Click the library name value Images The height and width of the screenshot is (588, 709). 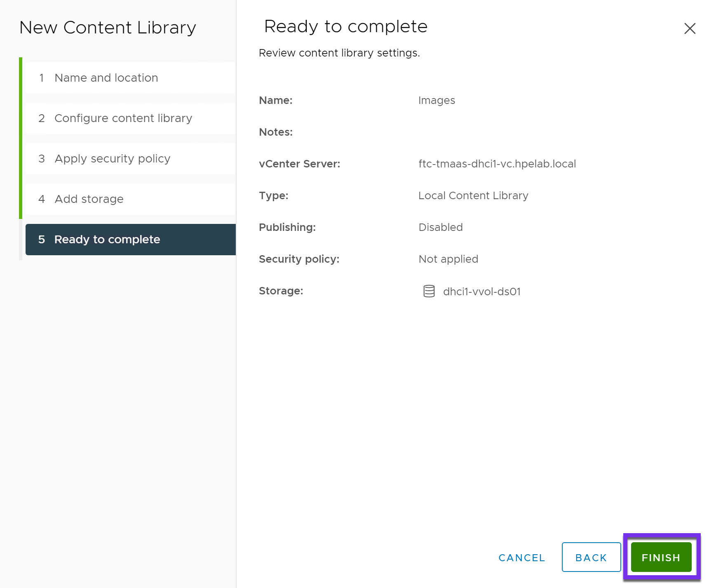pos(437,100)
